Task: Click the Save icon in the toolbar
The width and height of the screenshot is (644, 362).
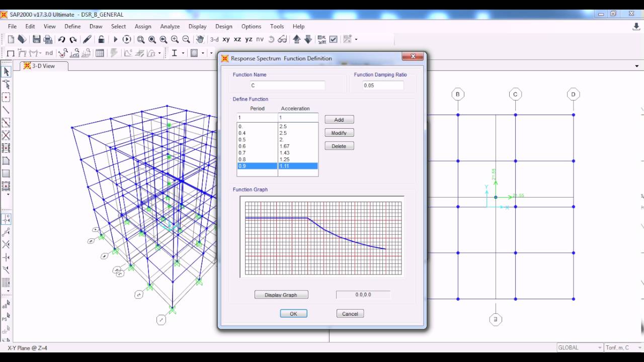Action: [x=37, y=39]
